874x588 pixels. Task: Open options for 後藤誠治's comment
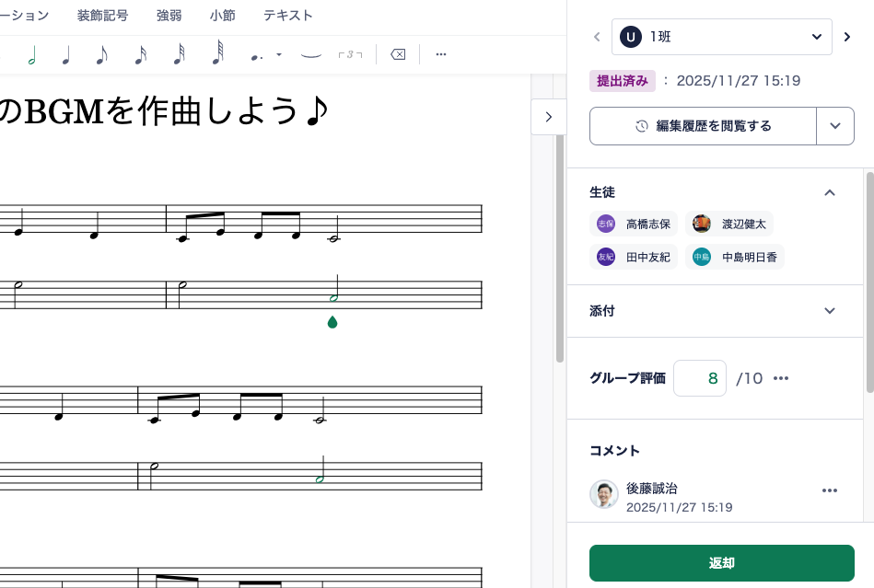(830, 490)
